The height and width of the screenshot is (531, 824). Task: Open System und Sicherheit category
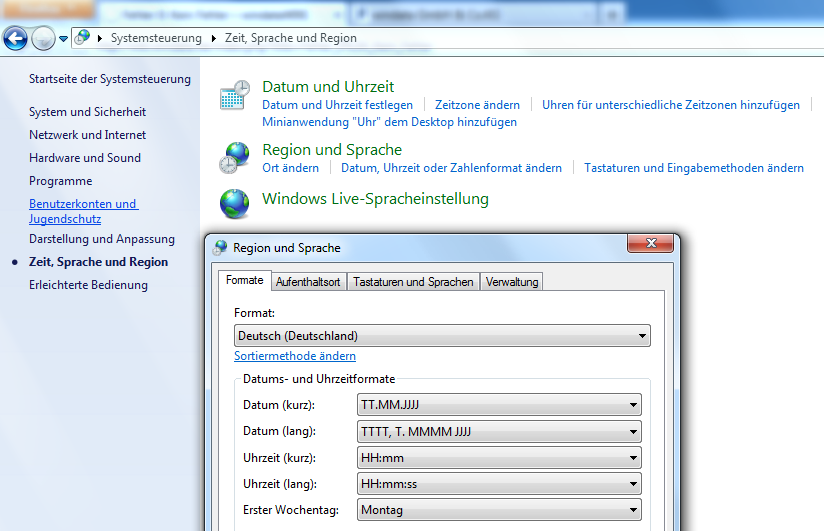click(x=87, y=112)
